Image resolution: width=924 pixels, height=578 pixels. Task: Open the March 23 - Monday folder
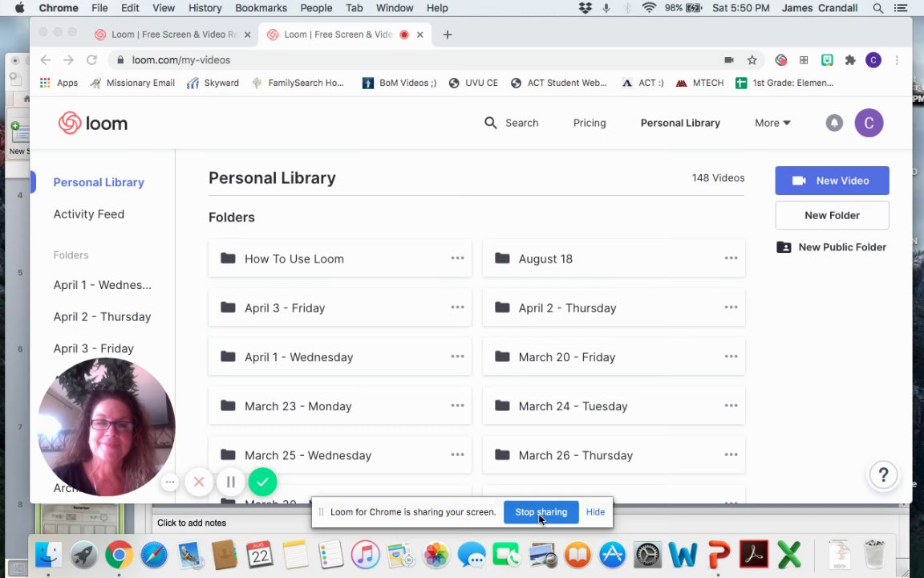click(x=340, y=405)
